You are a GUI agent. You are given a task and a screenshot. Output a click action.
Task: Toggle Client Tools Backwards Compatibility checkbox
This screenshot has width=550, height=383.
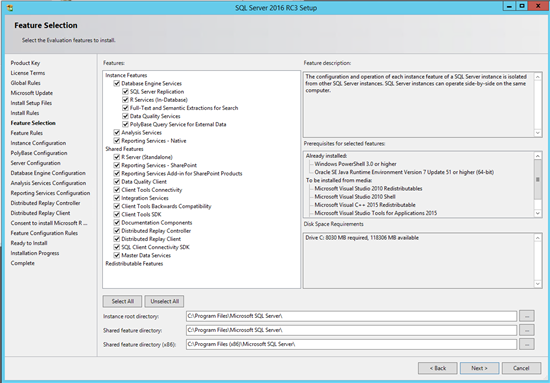tap(117, 206)
